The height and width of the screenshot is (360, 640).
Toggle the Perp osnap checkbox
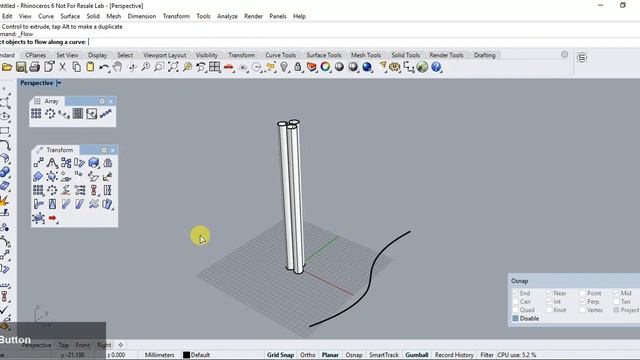click(582, 302)
